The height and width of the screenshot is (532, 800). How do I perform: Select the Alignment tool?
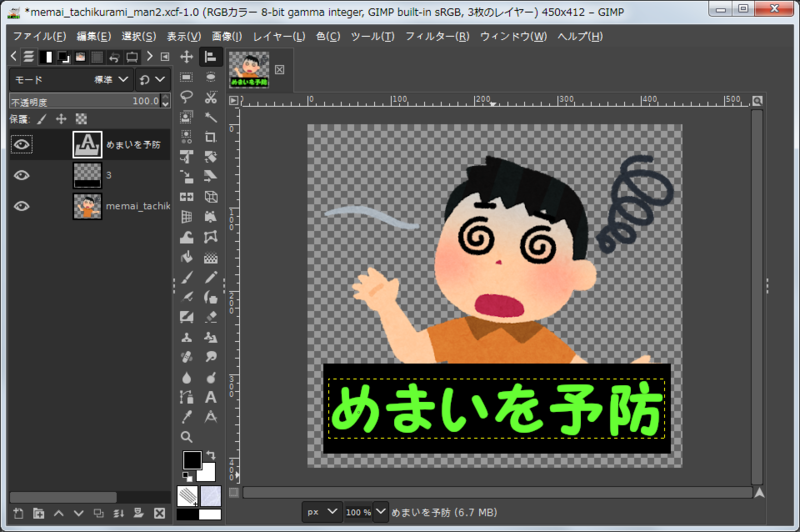coord(211,57)
